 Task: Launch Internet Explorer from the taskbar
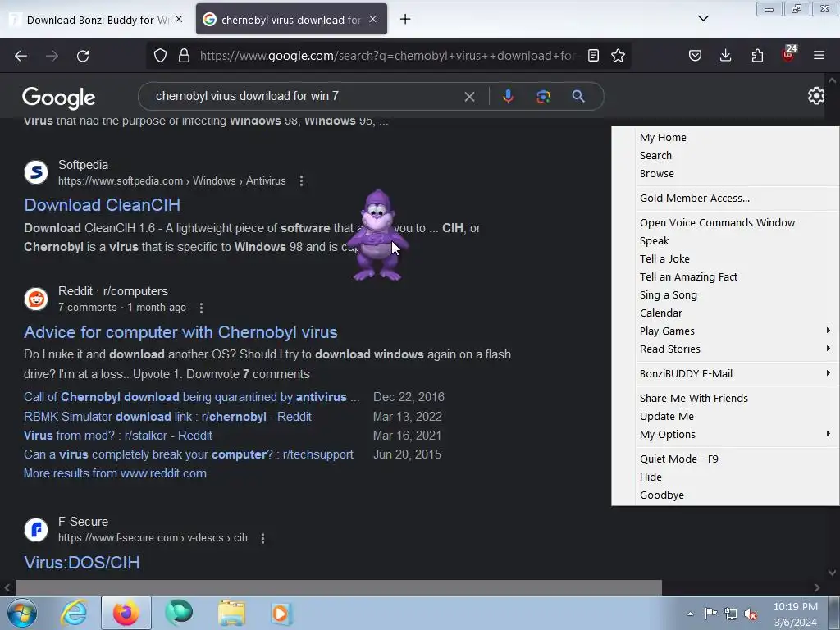[x=73, y=613]
